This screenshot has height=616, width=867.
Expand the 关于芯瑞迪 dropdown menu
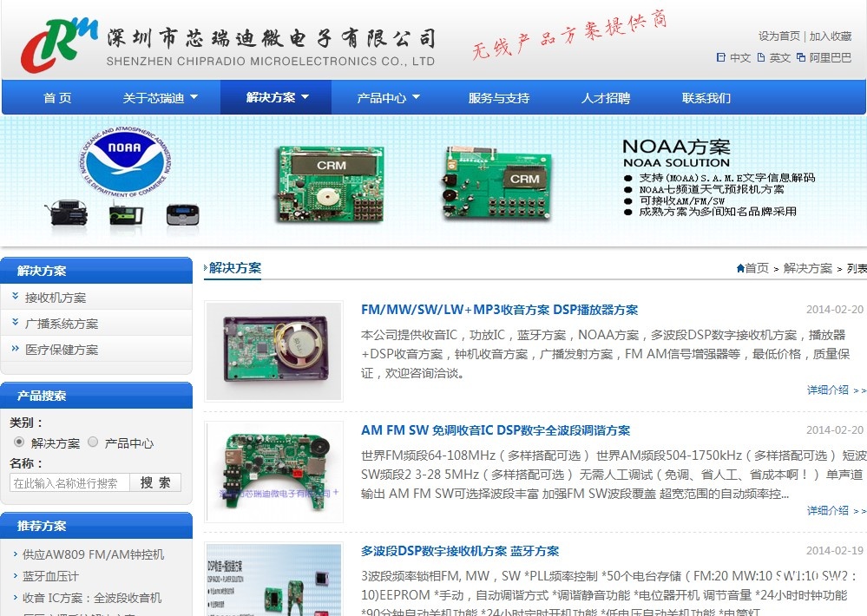[161, 97]
